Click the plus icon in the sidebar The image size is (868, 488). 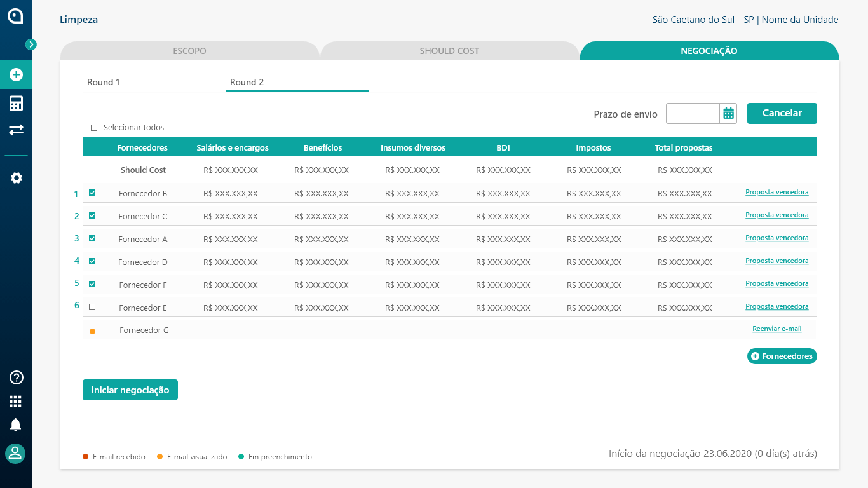pyautogui.click(x=16, y=75)
